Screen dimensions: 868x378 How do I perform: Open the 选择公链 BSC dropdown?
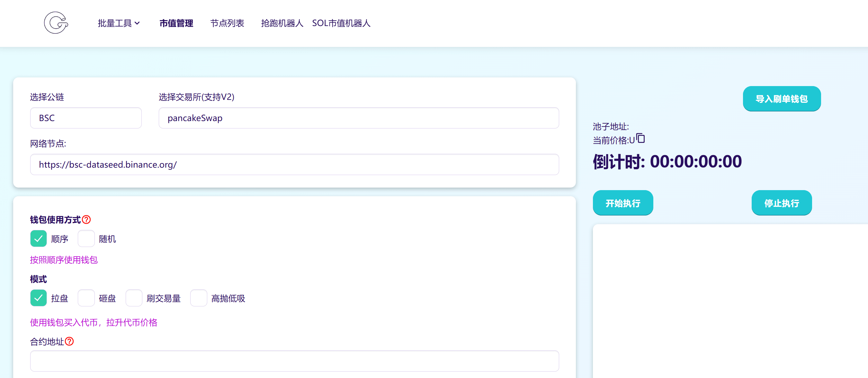(85, 118)
